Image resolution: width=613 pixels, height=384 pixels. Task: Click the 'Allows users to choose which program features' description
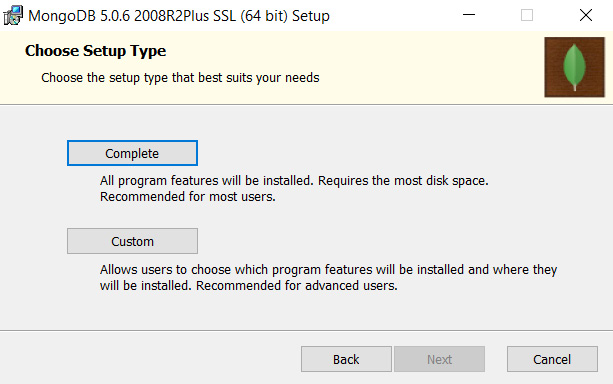click(328, 278)
